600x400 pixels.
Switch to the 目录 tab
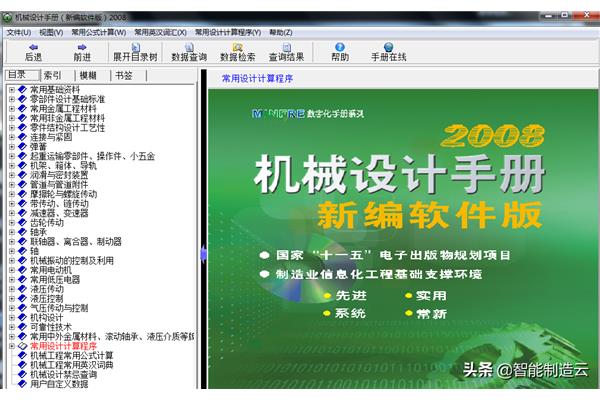(22, 75)
